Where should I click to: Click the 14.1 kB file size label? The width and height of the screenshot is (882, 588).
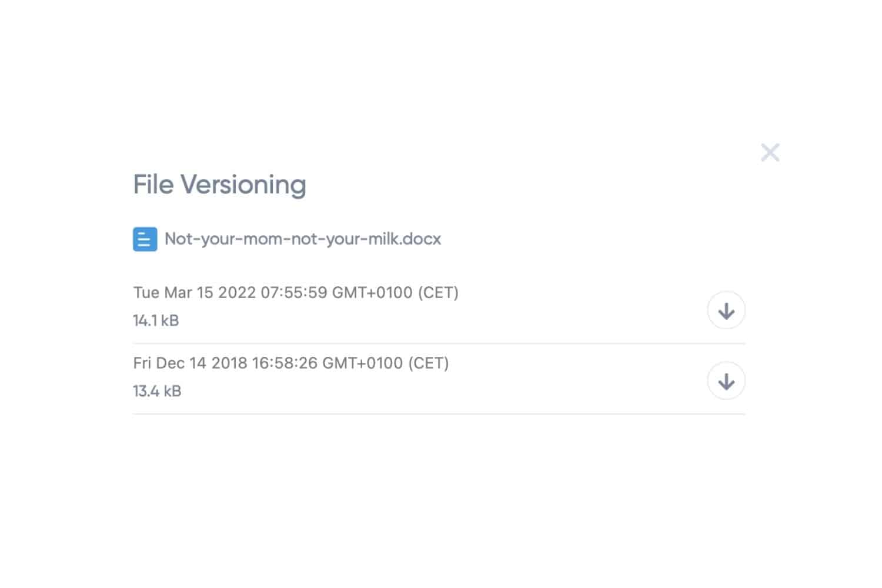[156, 320]
